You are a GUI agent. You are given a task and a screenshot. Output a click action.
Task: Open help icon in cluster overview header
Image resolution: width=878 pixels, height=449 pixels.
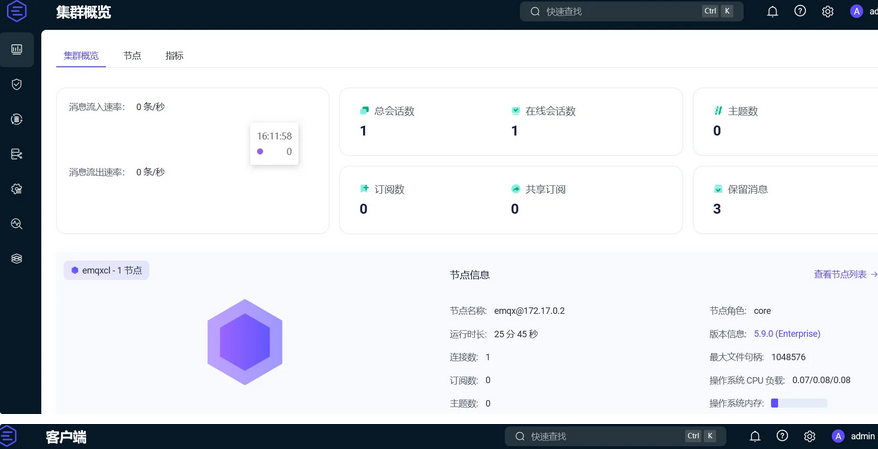pos(800,11)
